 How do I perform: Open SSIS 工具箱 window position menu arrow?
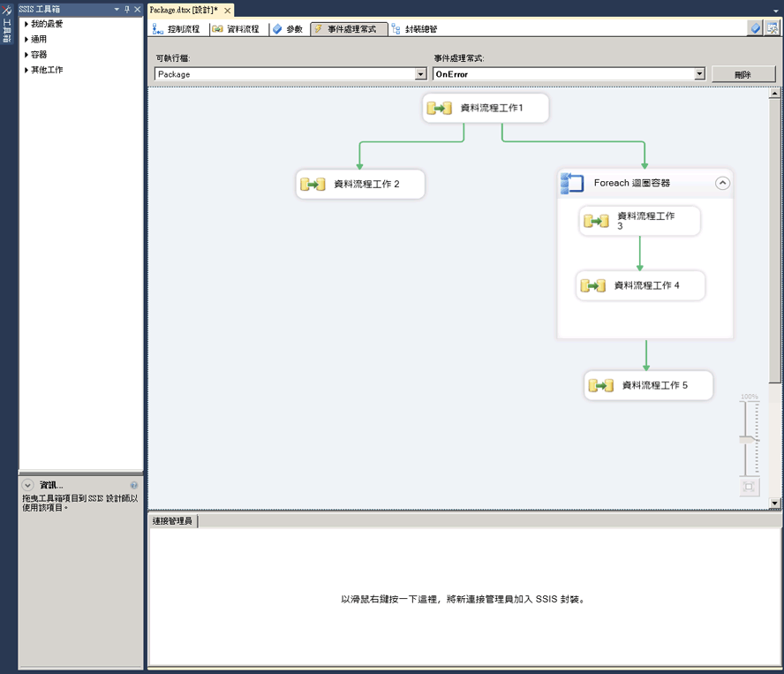[117, 9]
